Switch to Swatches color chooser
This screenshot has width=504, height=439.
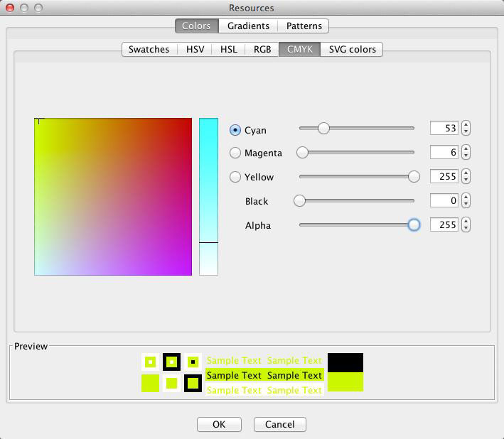(149, 49)
